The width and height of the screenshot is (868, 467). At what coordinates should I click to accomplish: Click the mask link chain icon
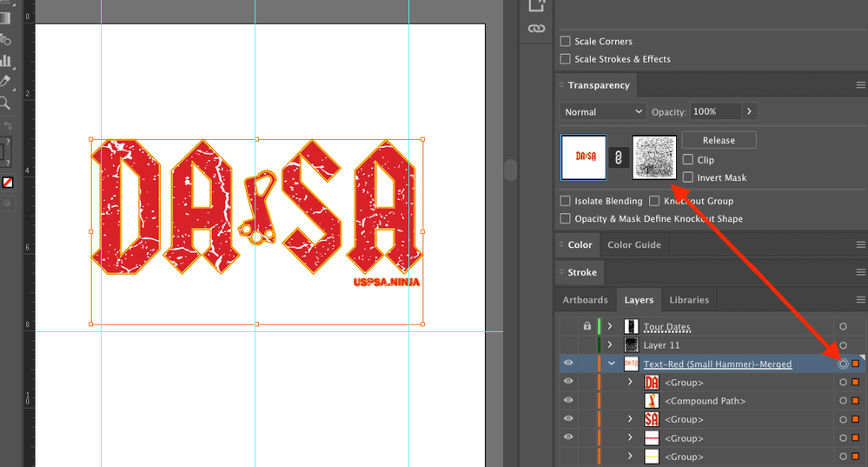[x=619, y=157]
